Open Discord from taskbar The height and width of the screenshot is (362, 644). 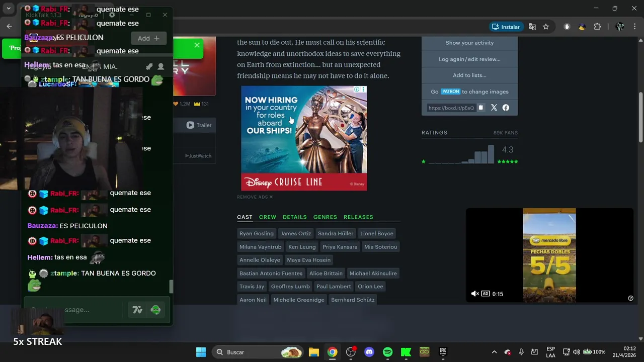point(369,352)
